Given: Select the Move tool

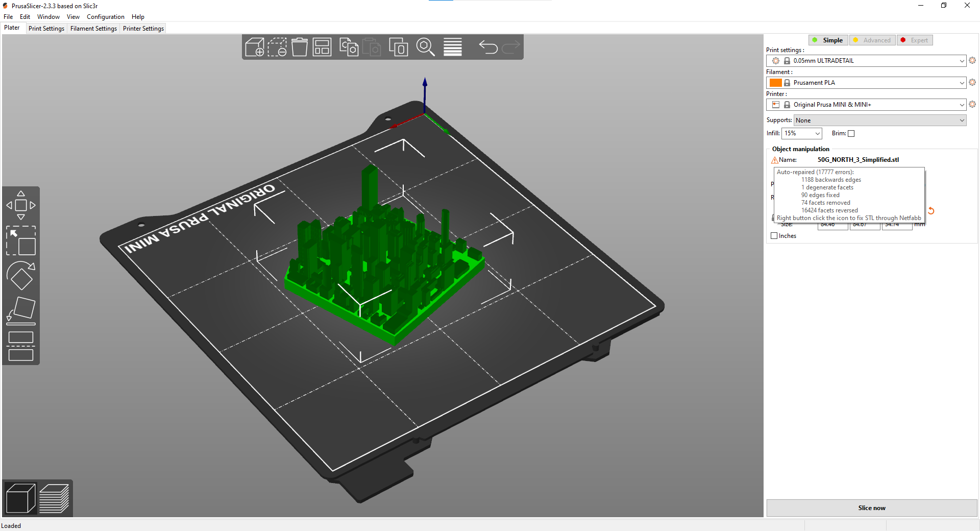Looking at the screenshot, I should (21, 205).
